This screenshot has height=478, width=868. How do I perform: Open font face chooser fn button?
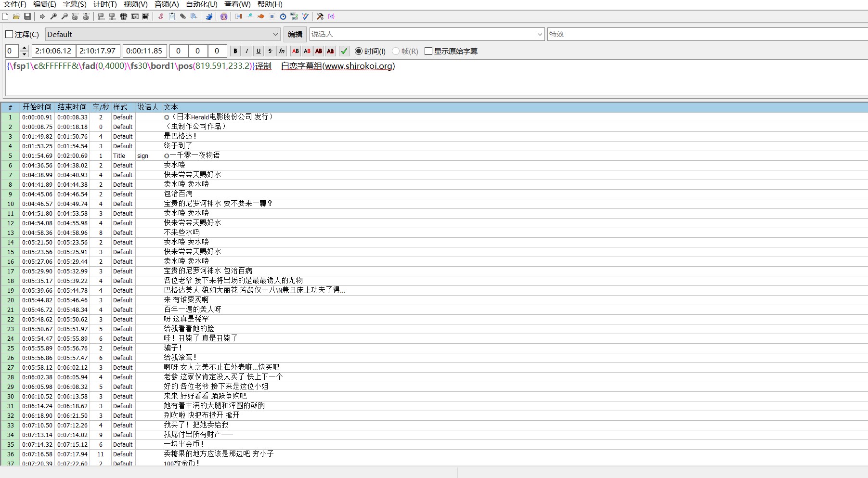click(282, 51)
